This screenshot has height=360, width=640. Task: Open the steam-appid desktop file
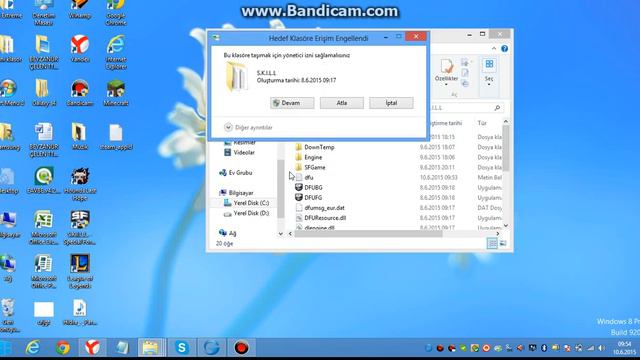116,137
